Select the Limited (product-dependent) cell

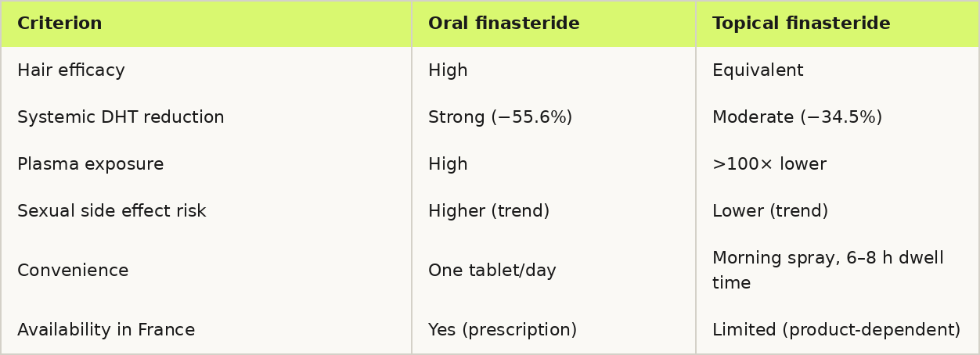(x=837, y=330)
